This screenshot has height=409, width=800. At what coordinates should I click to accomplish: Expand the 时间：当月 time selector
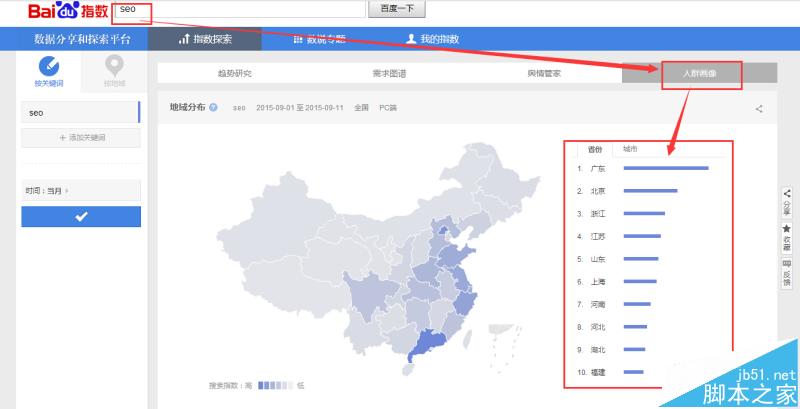coord(81,189)
